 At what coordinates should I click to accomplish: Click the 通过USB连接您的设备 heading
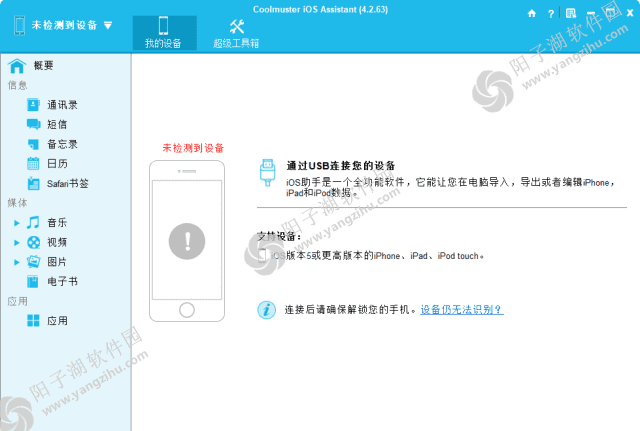(x=341, y=166)
